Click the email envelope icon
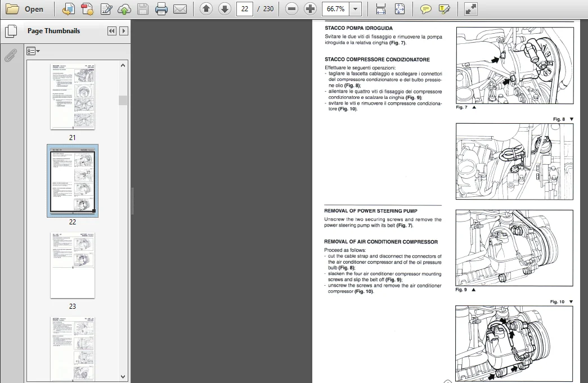 [x=180, y=9]
